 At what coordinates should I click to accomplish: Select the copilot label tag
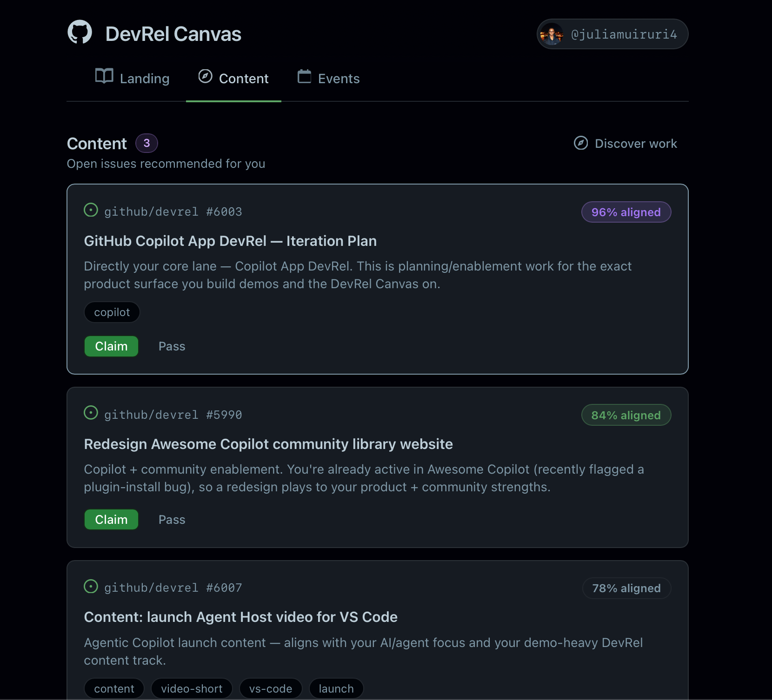pos(112,312)
